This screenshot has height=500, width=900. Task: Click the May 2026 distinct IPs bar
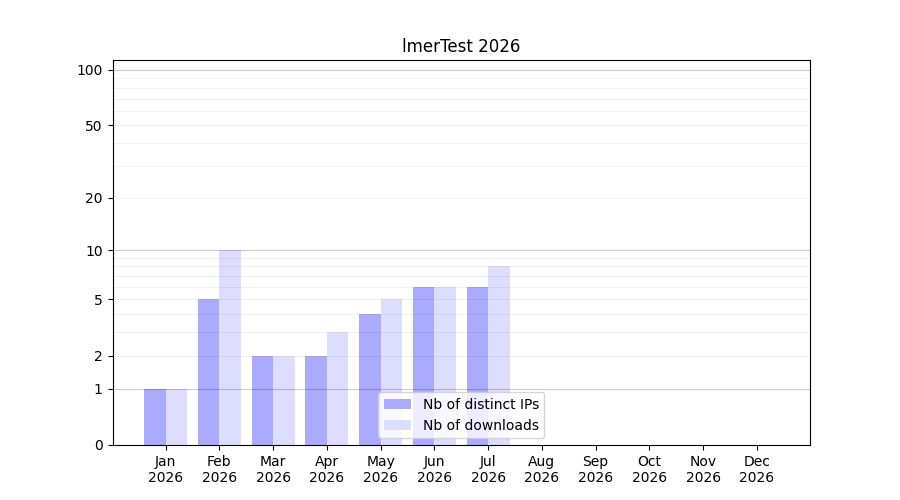(x=370, y=379)
